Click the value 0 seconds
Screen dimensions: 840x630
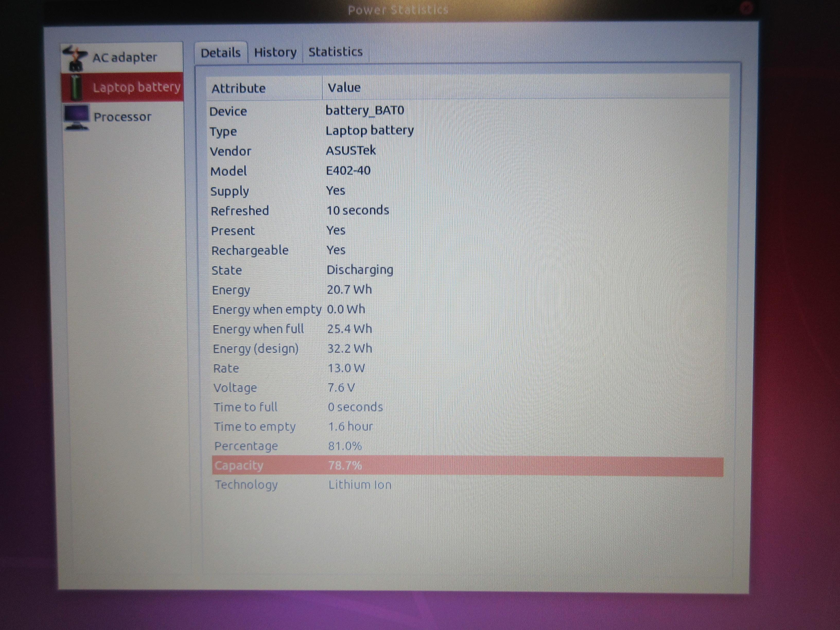tap(355, 407)
